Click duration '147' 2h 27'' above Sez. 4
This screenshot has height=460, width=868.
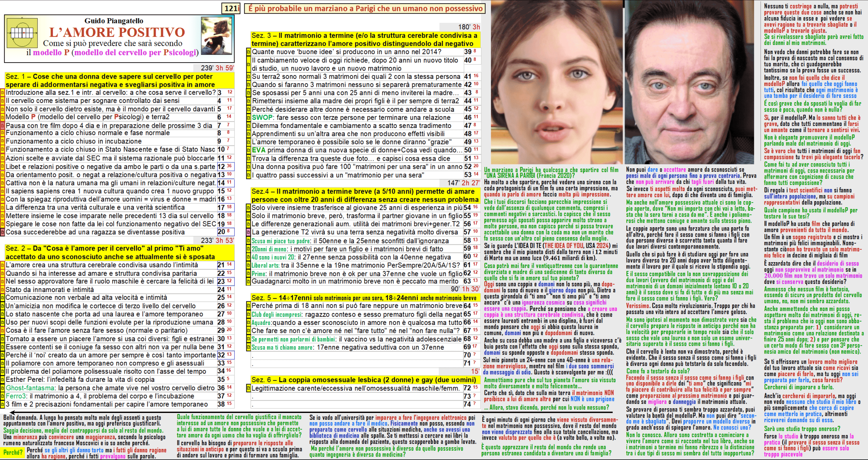coord(464,183)
